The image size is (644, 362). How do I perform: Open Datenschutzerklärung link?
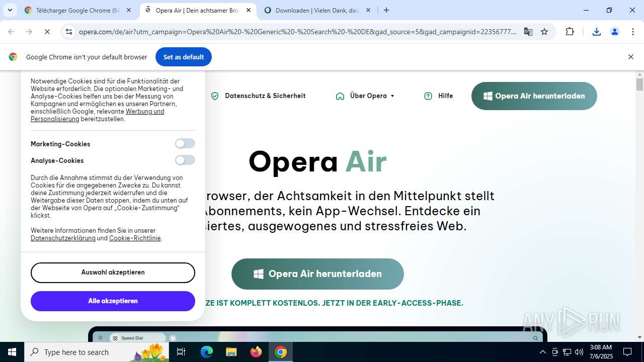[63, 238]
